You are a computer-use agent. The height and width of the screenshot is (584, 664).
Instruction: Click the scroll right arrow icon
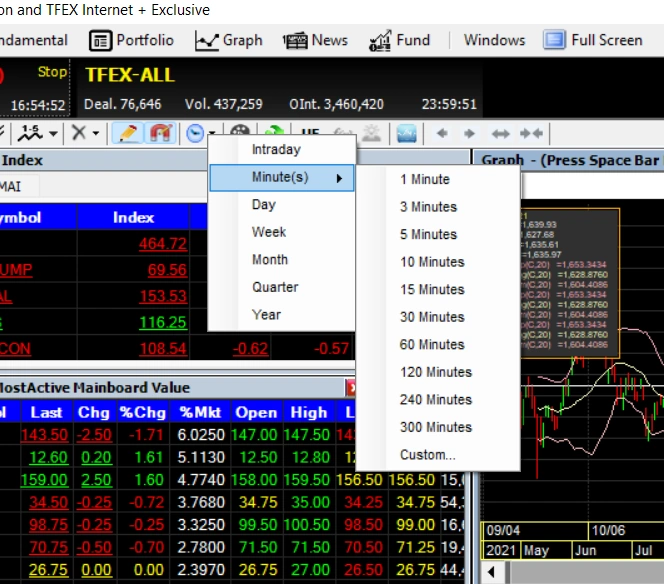coord(469,134)
